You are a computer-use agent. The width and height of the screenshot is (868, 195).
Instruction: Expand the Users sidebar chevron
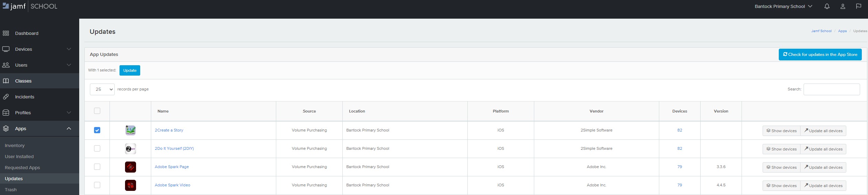click(69, 65)
